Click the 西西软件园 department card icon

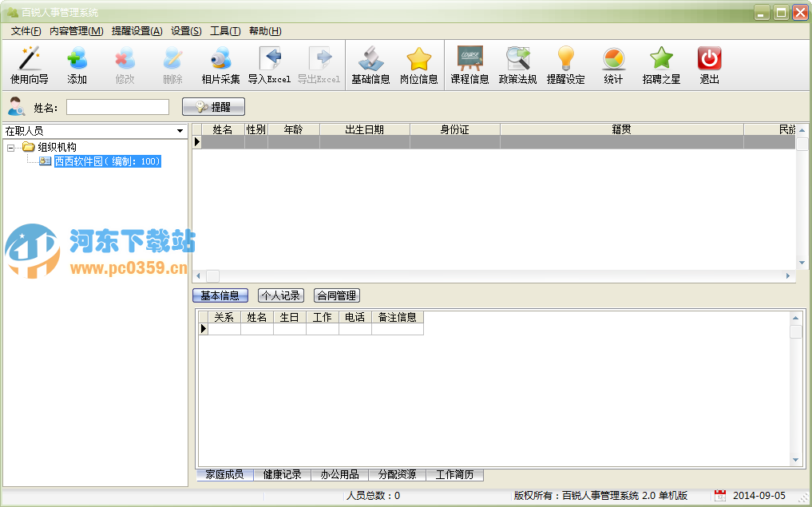point(45,161)
